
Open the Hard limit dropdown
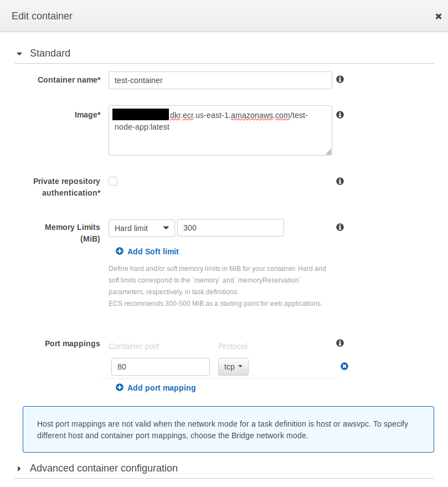click(142, 228)
